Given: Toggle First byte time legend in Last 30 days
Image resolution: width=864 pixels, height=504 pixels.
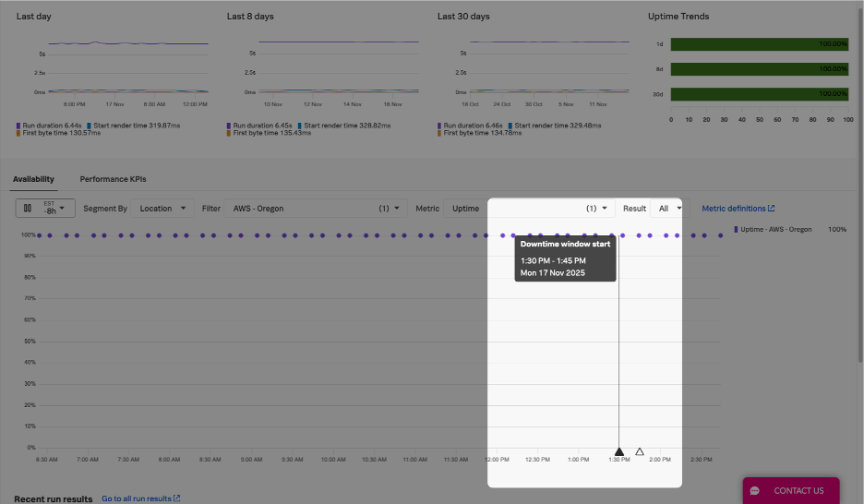Looking at the screenshot, I should click(x=439, y=133).
